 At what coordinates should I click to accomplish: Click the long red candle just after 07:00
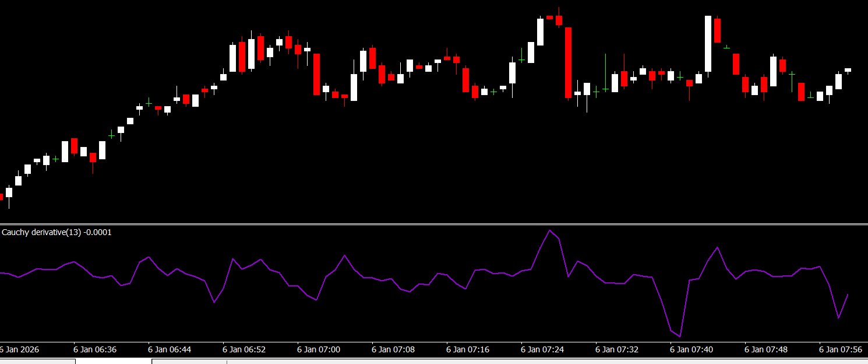click(317, 74)
